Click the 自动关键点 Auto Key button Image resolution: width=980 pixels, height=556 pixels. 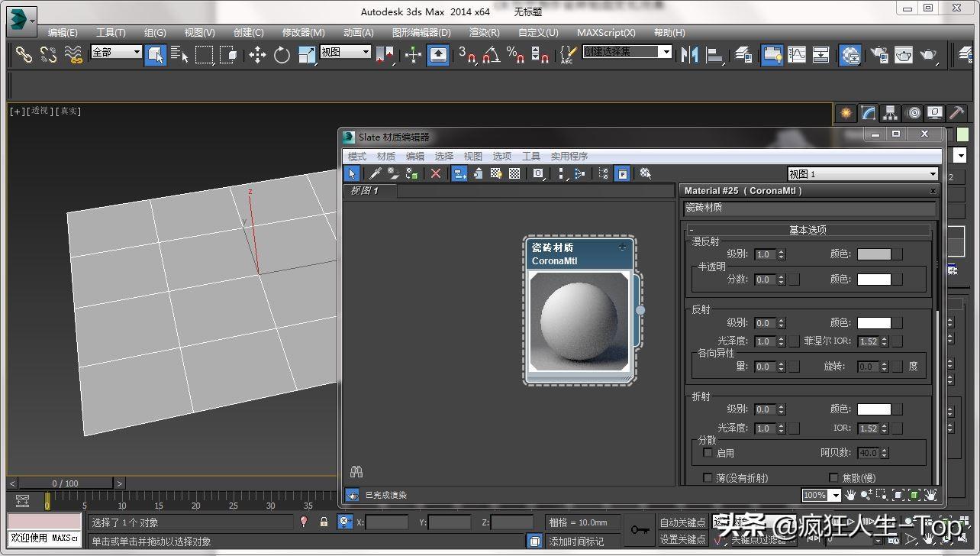pos(683,522)
